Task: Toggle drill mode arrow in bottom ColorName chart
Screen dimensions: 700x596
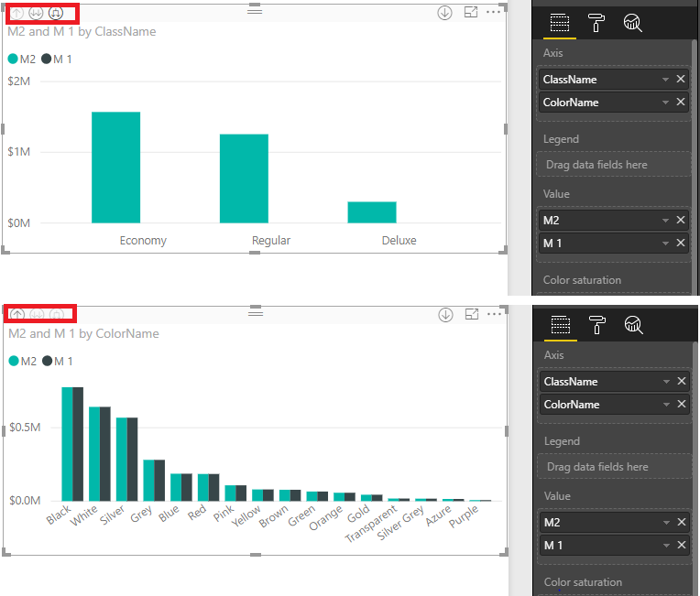Action: [x=445, y=315]
